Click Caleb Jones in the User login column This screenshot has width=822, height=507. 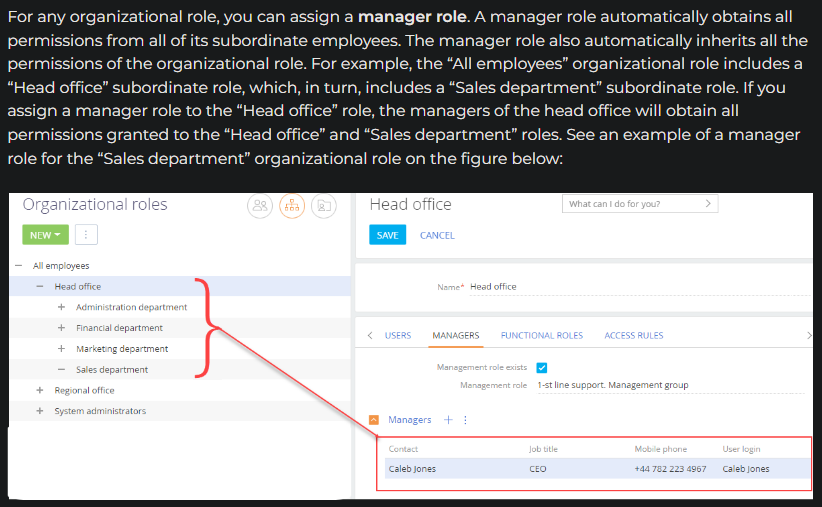click(746, 469)
